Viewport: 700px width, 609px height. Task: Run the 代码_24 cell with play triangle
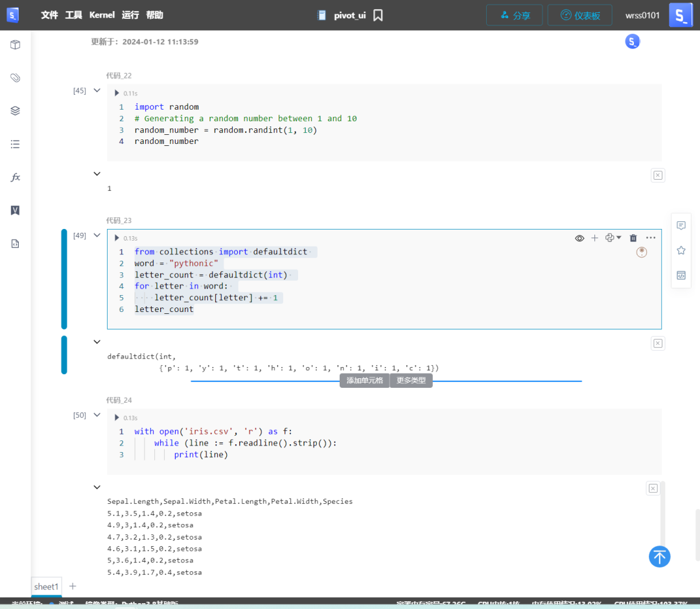(117, 418)
